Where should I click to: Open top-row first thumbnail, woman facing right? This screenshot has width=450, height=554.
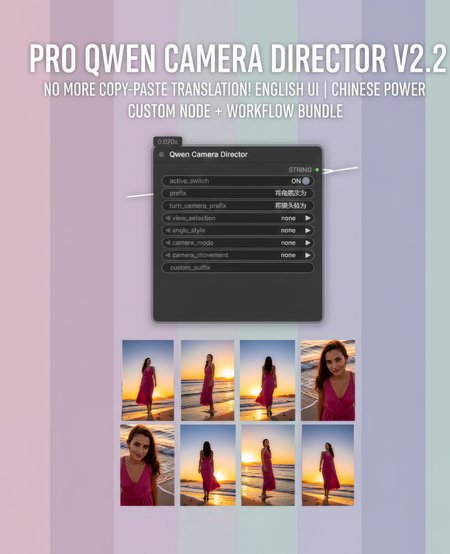[148, 380]
